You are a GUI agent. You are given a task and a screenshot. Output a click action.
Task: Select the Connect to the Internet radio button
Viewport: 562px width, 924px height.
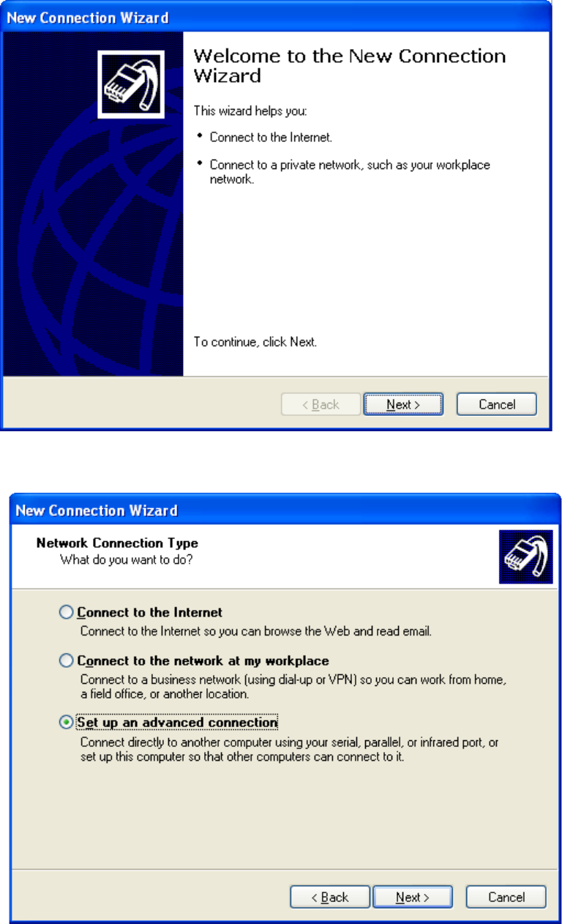pyautogui.click(x=66, y=612)
